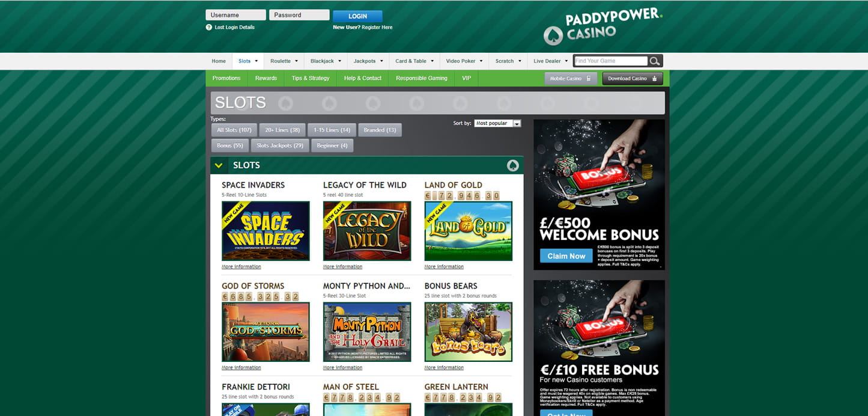Expand the Roulette menu dropdown

296,61
